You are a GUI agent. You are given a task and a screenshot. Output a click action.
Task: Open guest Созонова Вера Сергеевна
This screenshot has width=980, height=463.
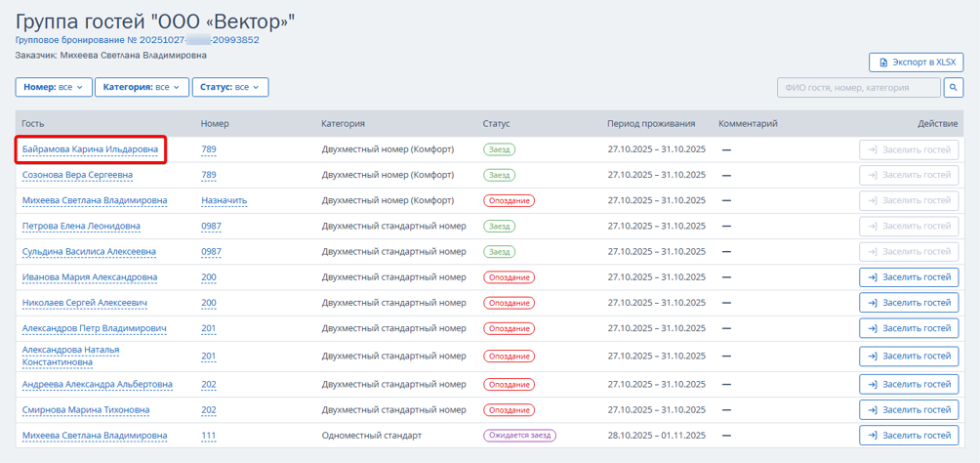tap(77, 175)
